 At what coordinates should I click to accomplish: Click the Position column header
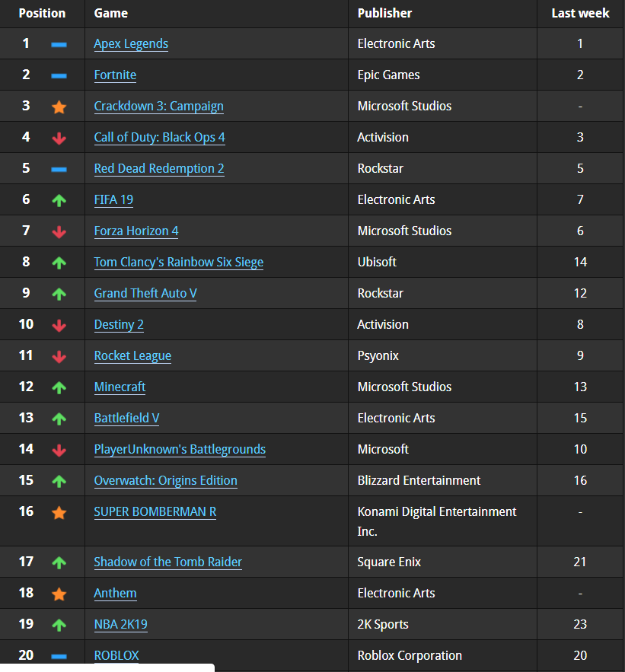[42, 13]
